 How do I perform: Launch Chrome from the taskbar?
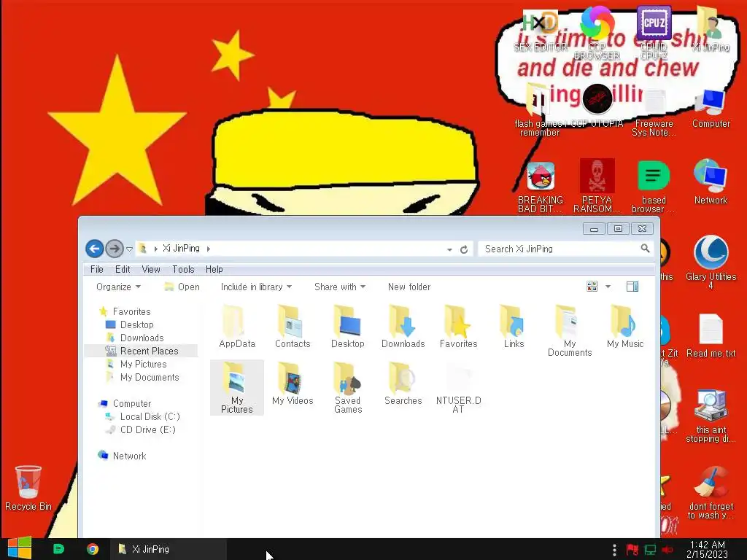pos(93,549)
